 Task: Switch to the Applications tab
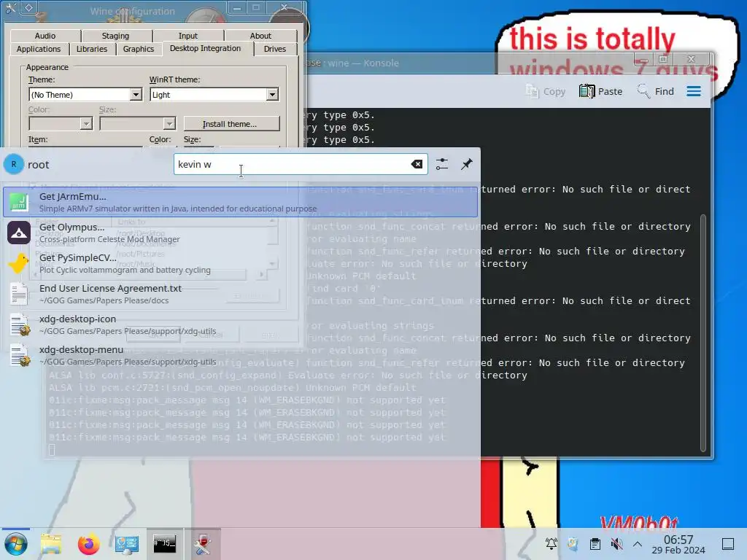point(39,49)
